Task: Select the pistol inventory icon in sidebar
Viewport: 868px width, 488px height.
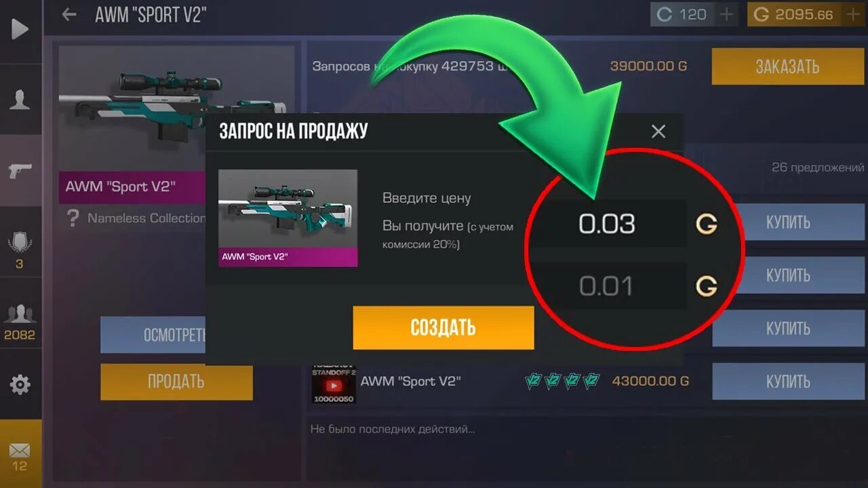Action: pos(20,170)
